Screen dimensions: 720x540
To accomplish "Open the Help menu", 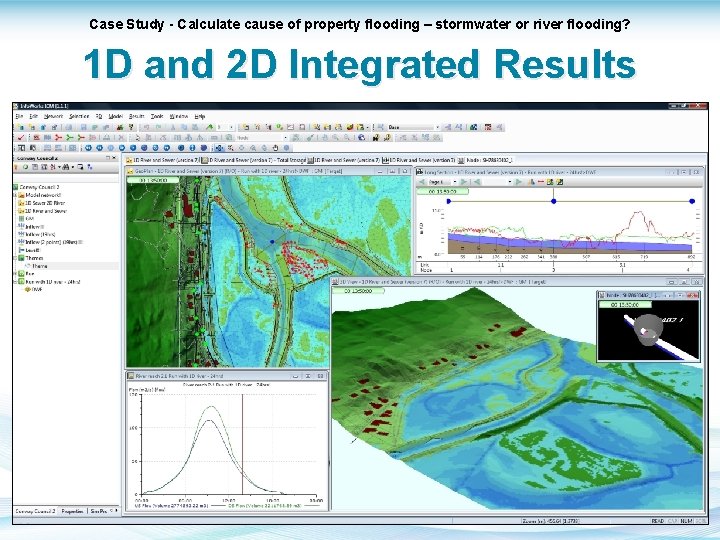I will [x=200, y=116].
